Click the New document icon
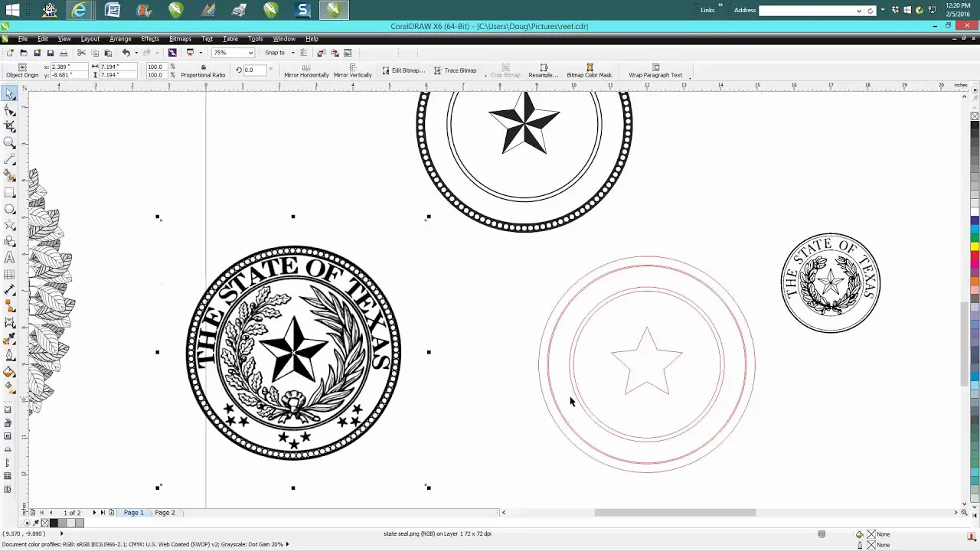This screenshot has width=980, height=551. point(10,53)
